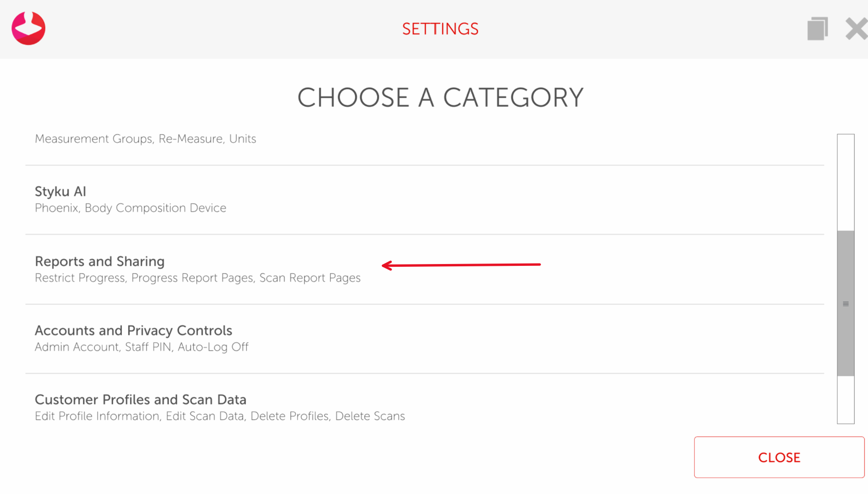Click the Styku logo icon
Screen dimensions: 868x494
(29, 29)
